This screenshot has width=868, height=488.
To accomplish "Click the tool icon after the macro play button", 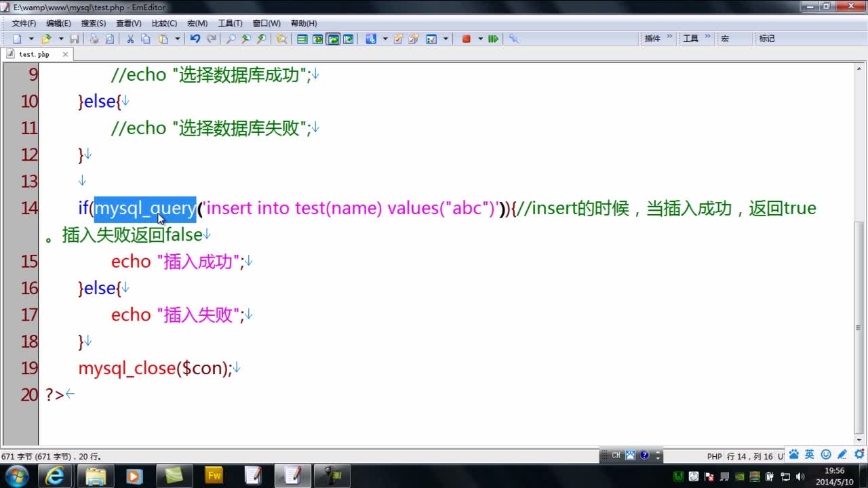I will pyautogui.click(x=513, y=39).
